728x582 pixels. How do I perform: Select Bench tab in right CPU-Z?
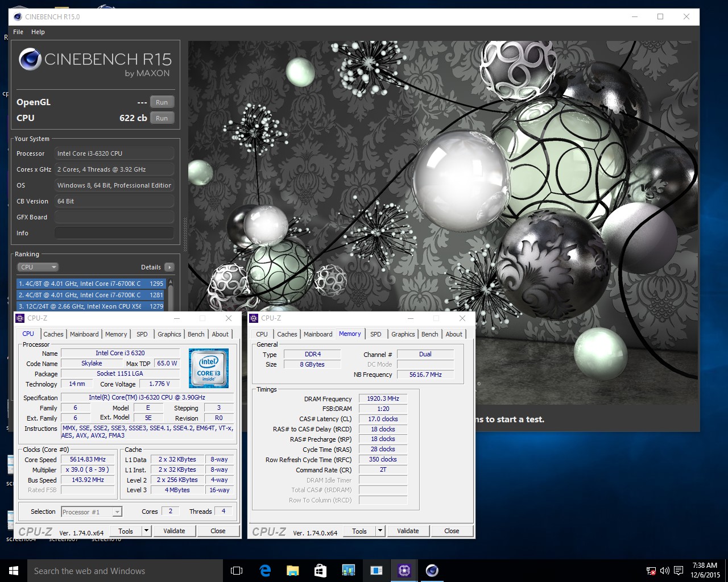(x=430, y=334)
